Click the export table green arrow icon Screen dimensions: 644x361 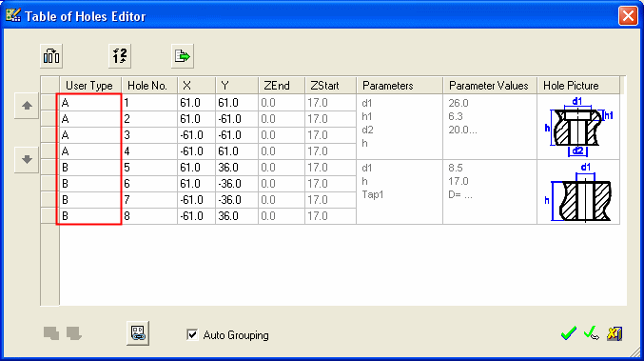click(183, 56)
